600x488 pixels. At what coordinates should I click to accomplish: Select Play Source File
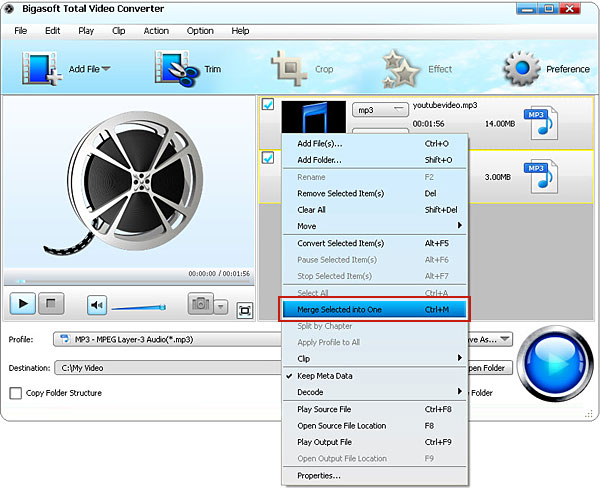pyautogui.click(x=374, y=409)
